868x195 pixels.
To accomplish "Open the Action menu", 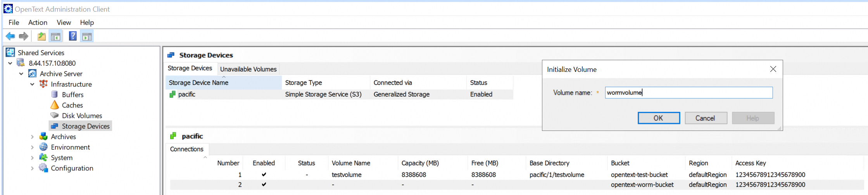I will [38, 23].
